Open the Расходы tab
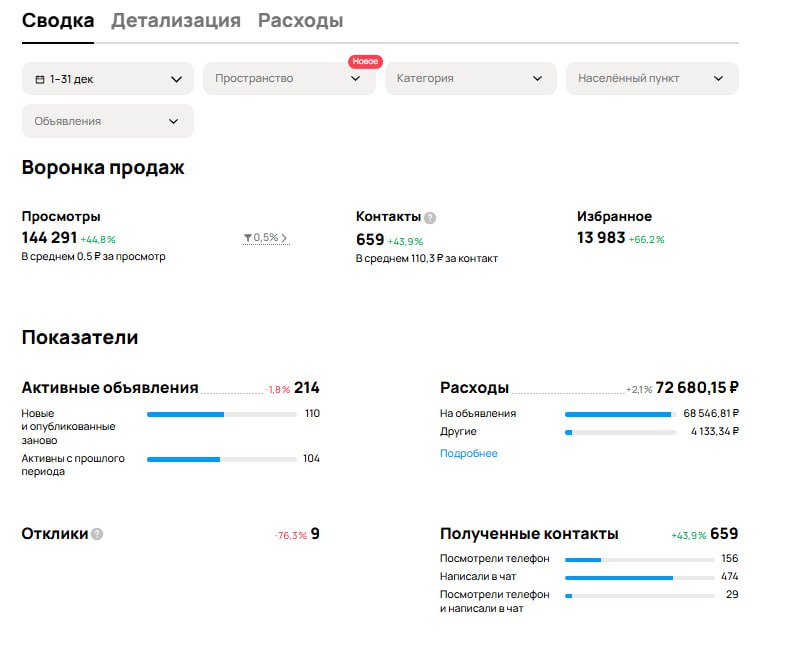 [301, 19]
